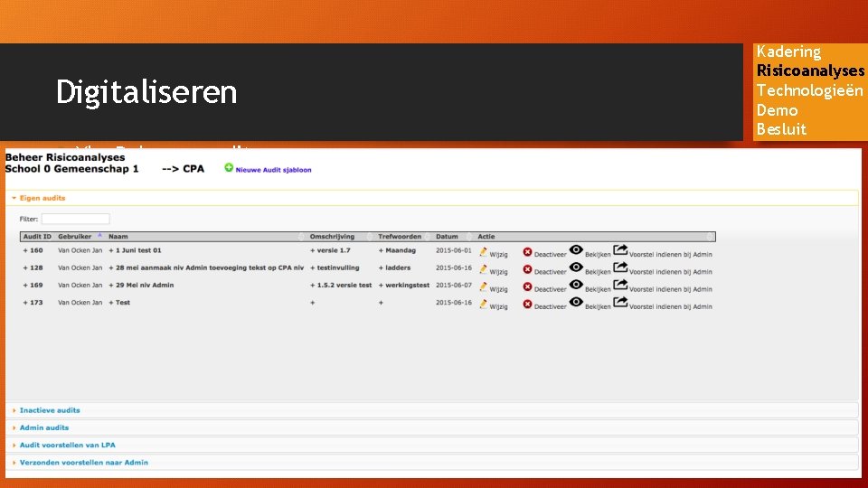Image resolution: width=868 pixels, height=488 pixels.
Task: Click description 'versie 1.7'
Action: pyautogui.click(x=334, y=250)
